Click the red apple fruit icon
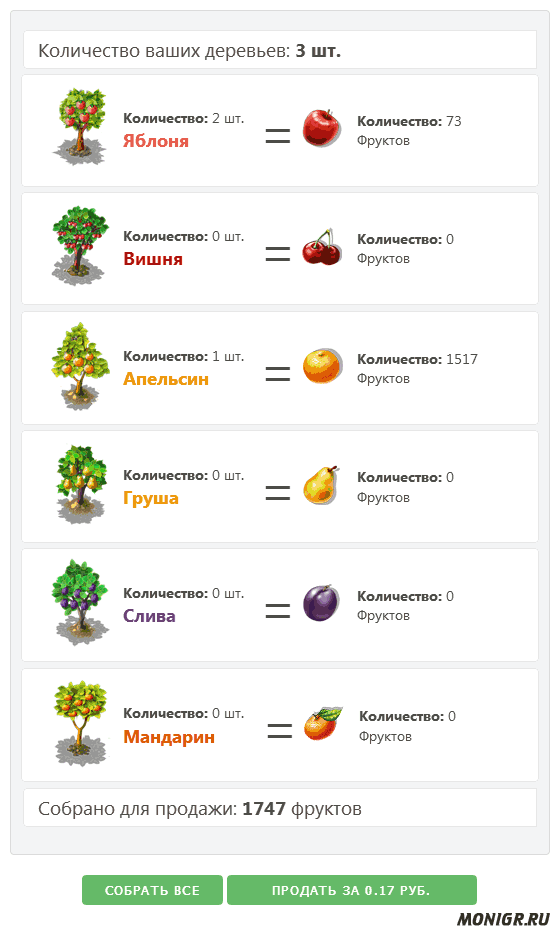This screenshot has width=560, height=935. click(322, 128)
